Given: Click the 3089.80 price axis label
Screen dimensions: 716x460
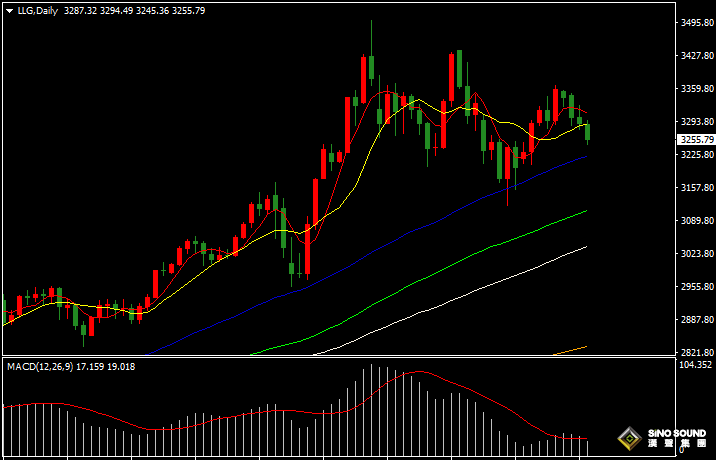Looking at the screenshot, I should (x=694, y=221).
